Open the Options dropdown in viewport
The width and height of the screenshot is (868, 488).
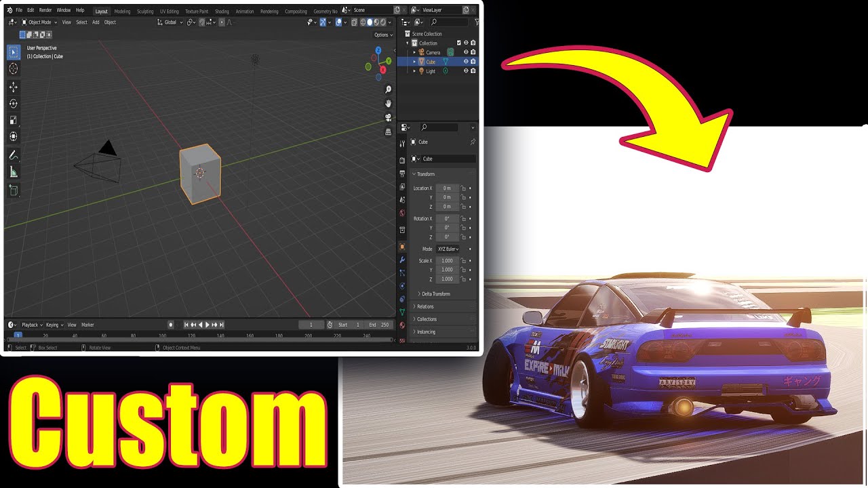[x=383, y=35]
